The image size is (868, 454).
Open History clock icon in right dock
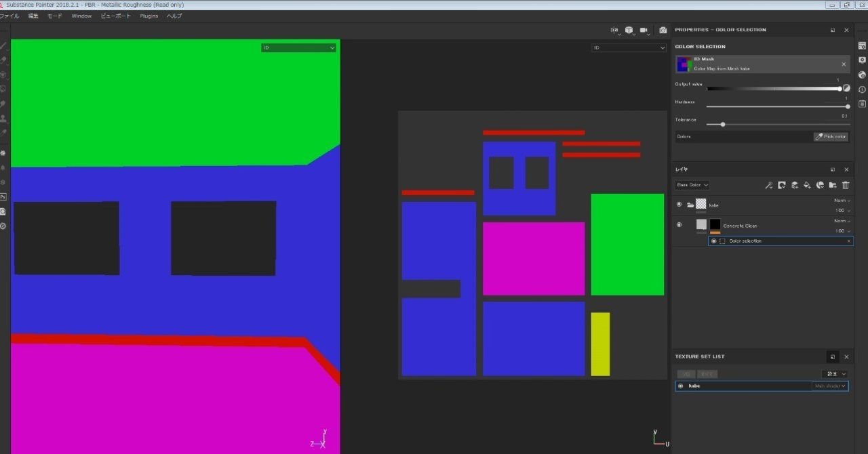(x=862, y=89)
